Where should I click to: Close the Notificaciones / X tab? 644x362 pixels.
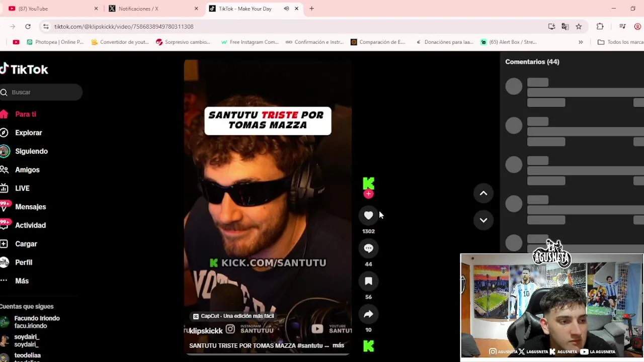pos(196,9)
